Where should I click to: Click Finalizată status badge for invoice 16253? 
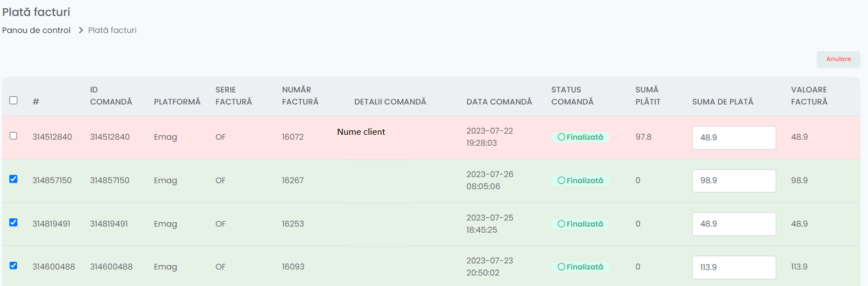(x=580, y=224)
